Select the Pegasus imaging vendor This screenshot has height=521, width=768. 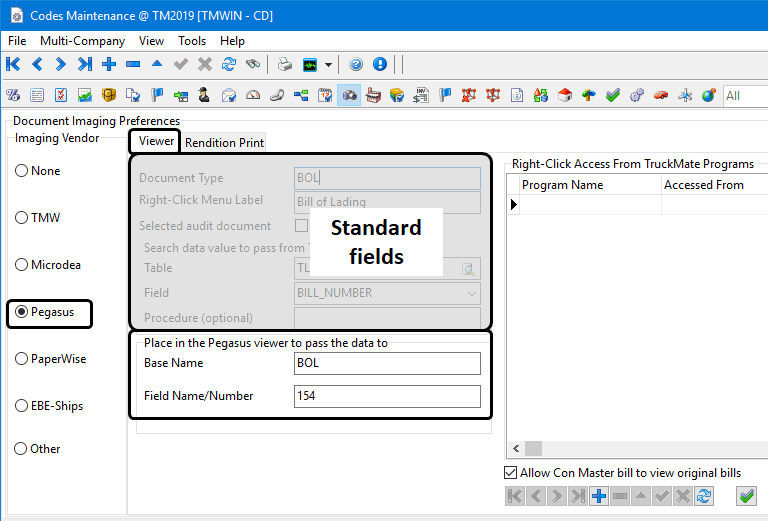click(45, 312)
